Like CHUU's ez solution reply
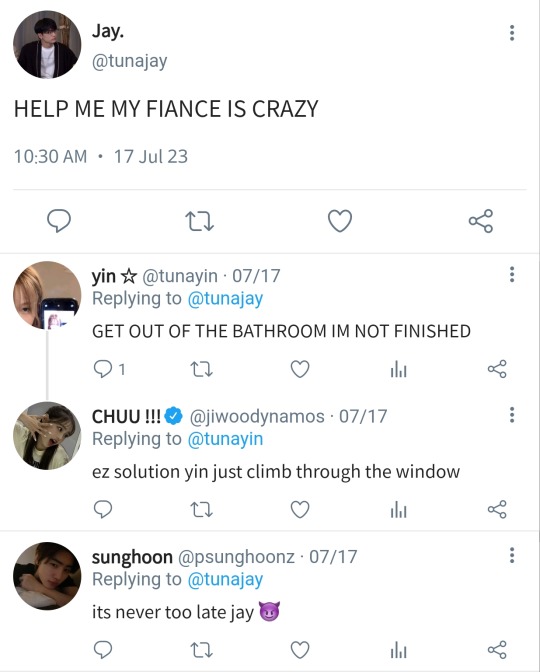Viewport: 540px width, 672px height. pyautogui.click(x=300, y=510)
